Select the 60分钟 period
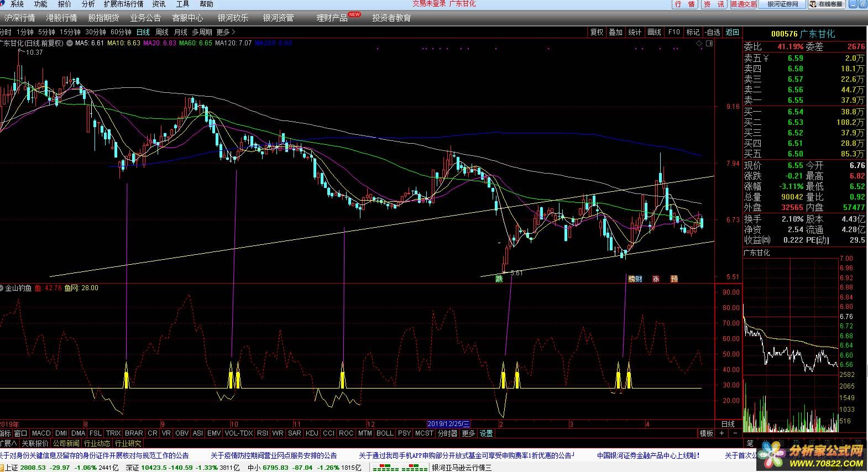The image size is (868, 472). tap(121, 32)
